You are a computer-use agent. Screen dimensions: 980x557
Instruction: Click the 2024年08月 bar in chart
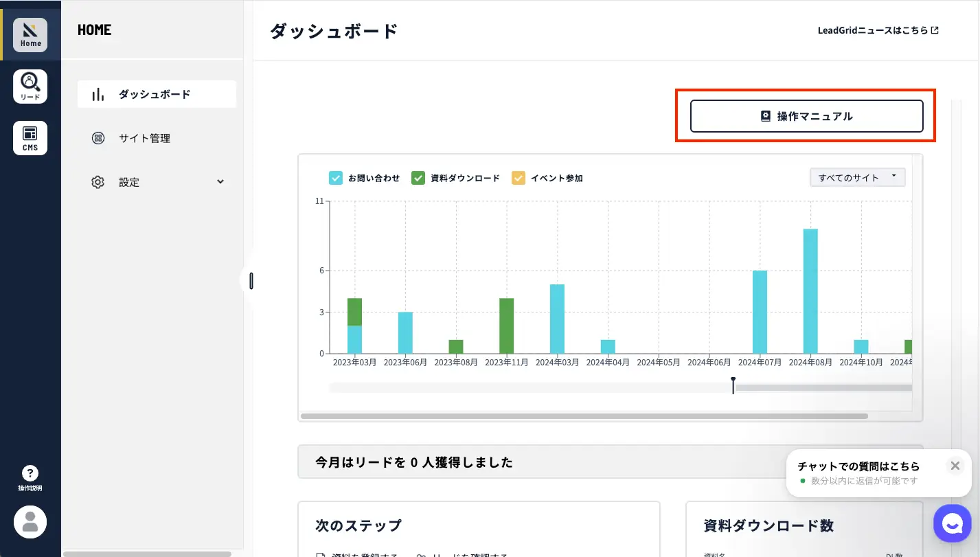pos(810,291)
